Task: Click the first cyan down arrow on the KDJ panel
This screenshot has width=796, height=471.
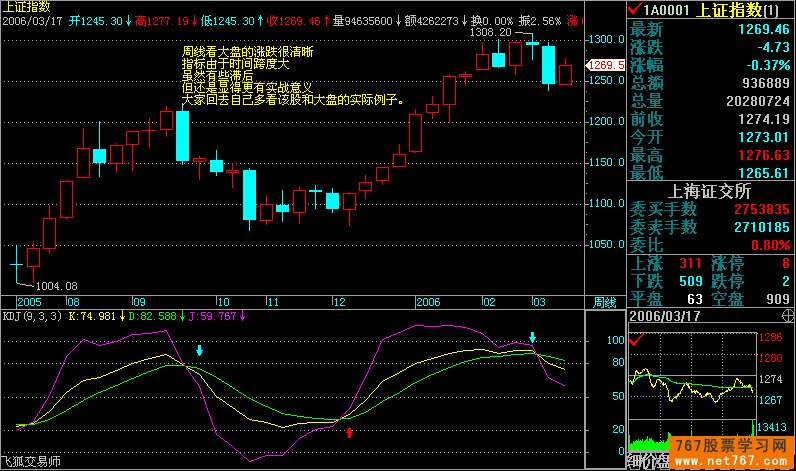Action: [x=200, y=351]
